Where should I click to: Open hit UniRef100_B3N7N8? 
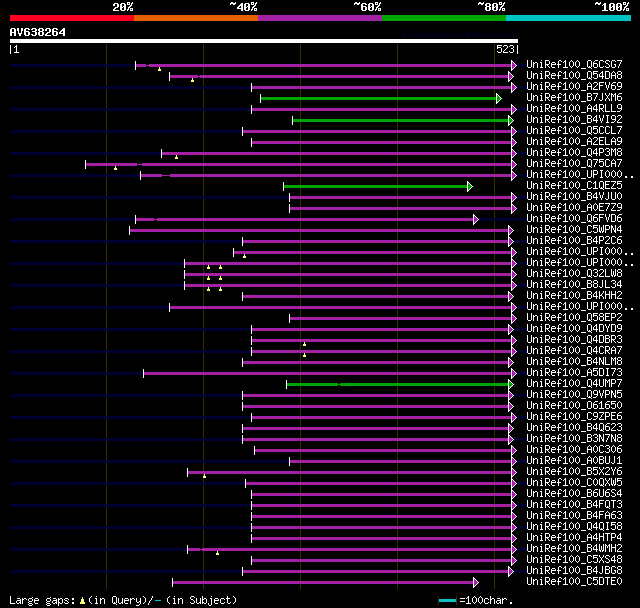click(x=574, y=439)
